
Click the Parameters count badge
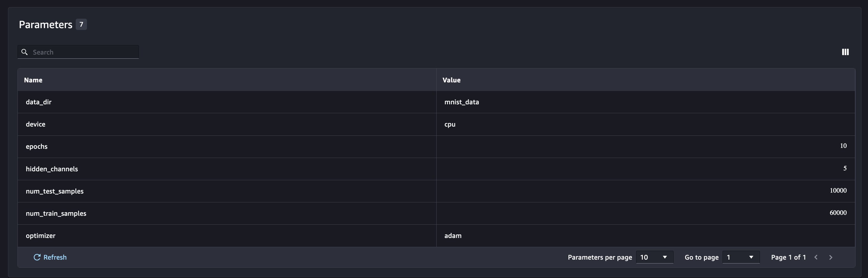pos(81,25)
